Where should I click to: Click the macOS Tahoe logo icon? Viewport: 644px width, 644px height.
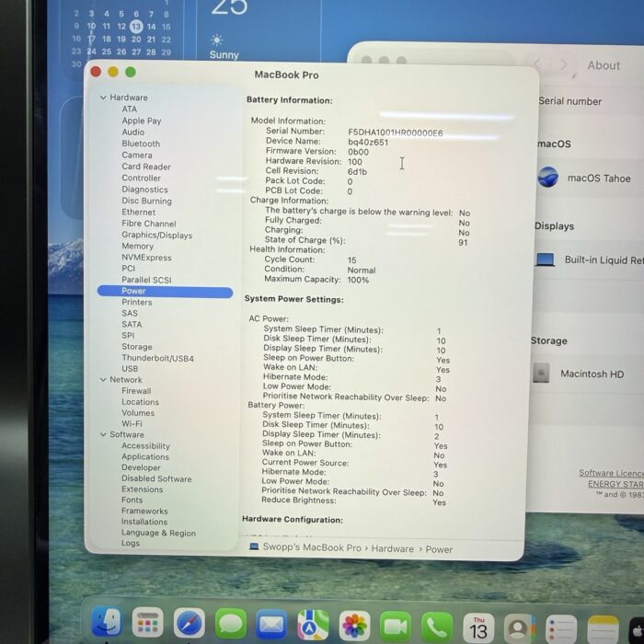pos(548,177)
